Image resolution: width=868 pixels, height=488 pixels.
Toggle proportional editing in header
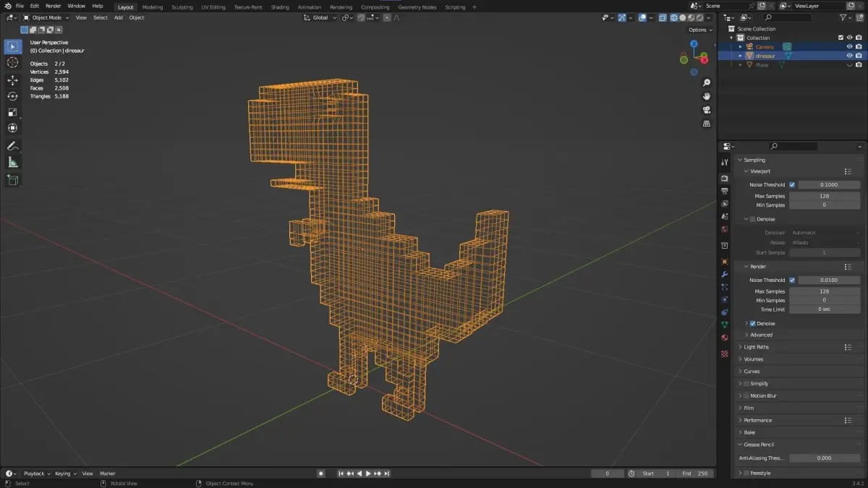388,17
